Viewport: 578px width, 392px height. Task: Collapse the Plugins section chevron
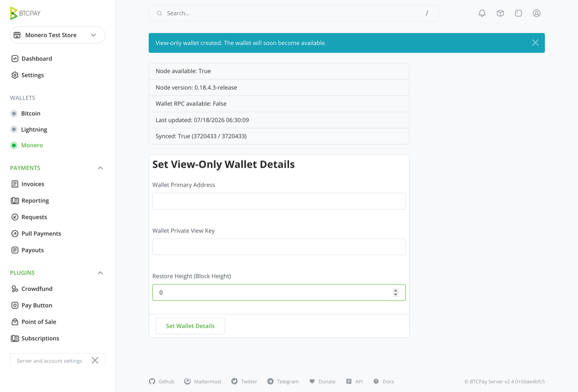(100, 273)
